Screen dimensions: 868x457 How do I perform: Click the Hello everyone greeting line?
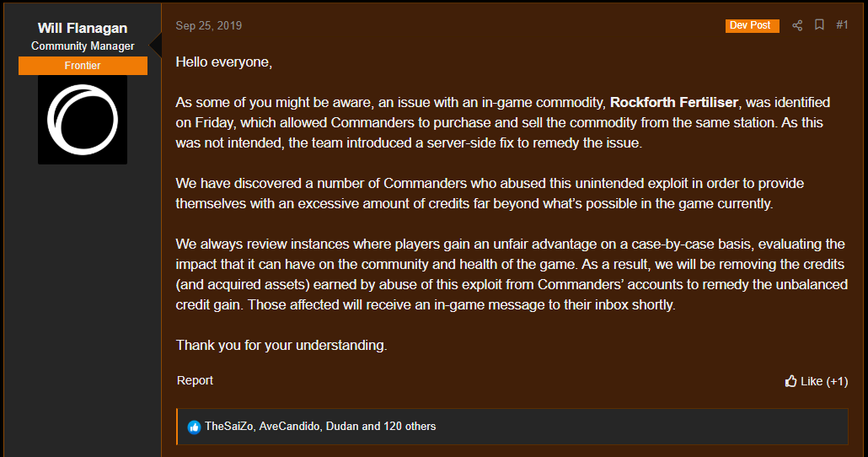[x=223, y=62]
